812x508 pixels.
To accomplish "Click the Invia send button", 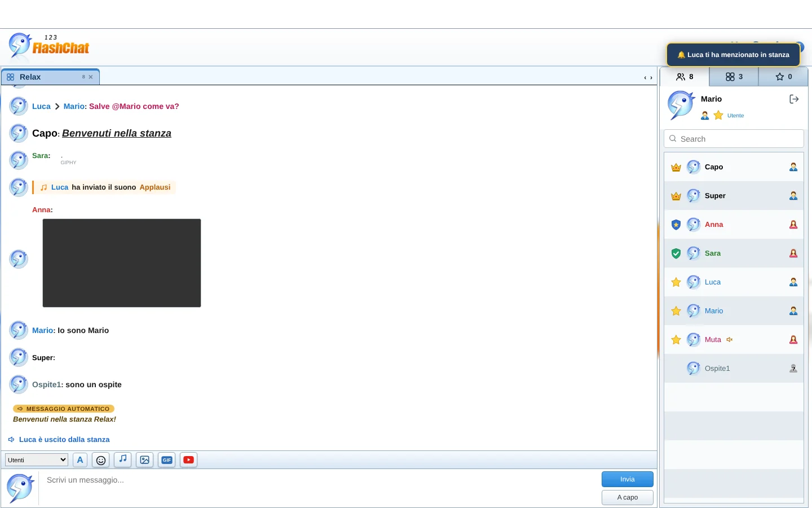I will 628,479.
